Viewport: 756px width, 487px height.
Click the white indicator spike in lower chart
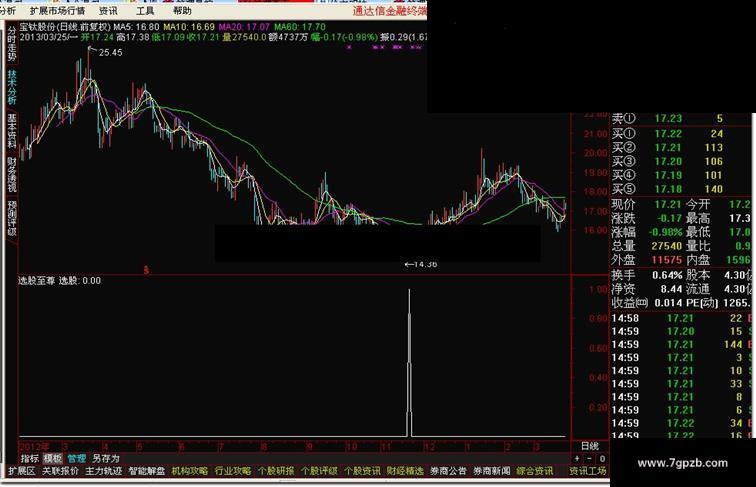pyautogui.click(x=409, y=363)
